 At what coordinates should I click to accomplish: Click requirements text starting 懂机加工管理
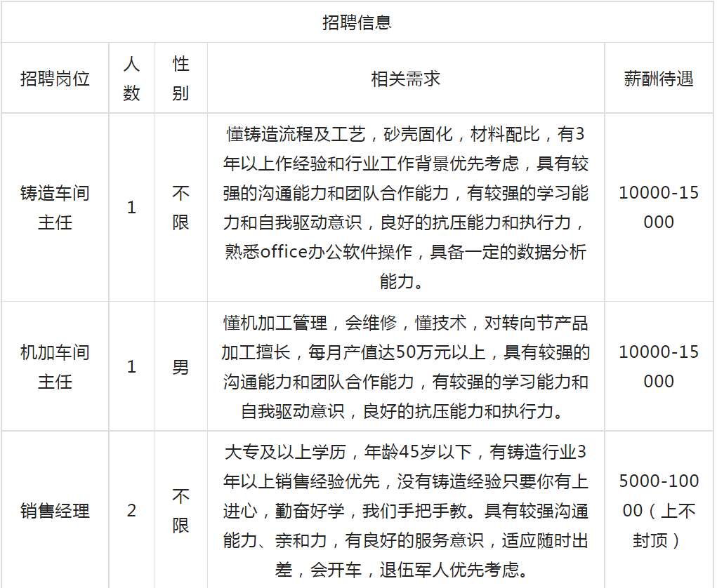[x=406, y=367]
